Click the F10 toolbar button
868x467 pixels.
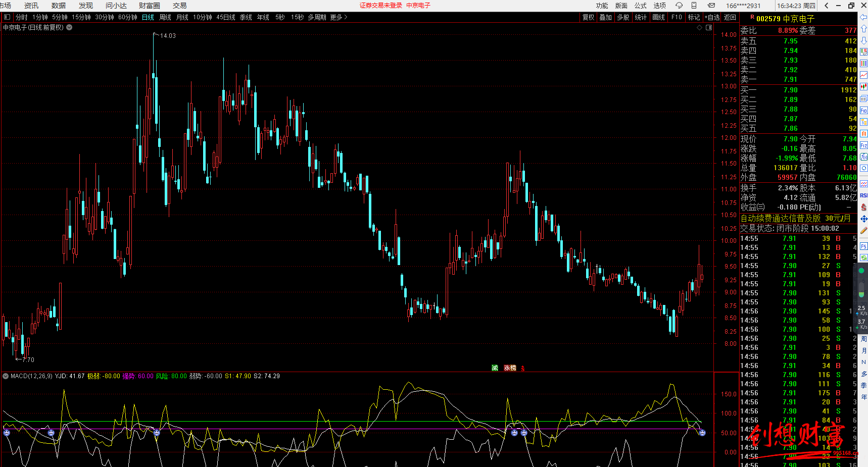click(x=677, y=17)
